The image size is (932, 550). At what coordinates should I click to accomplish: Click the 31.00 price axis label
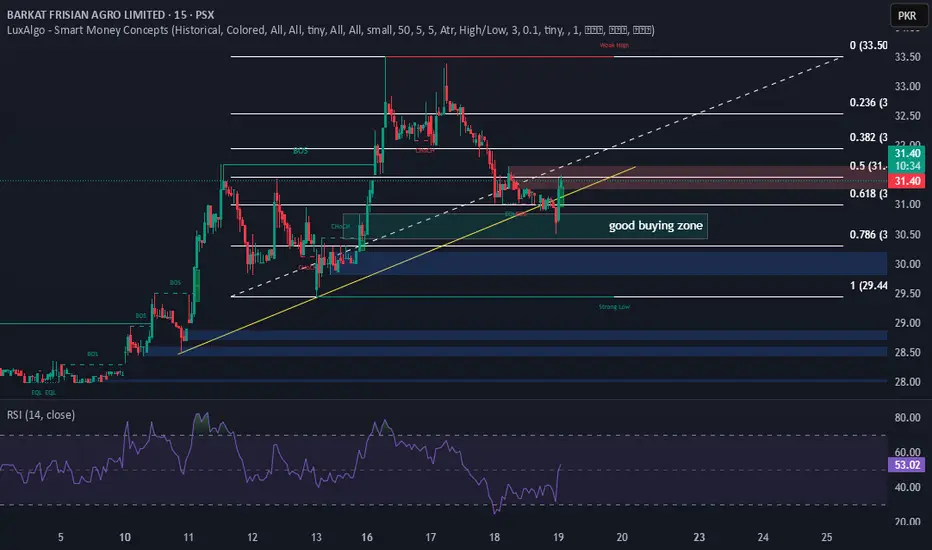click(x=908, y=205)
